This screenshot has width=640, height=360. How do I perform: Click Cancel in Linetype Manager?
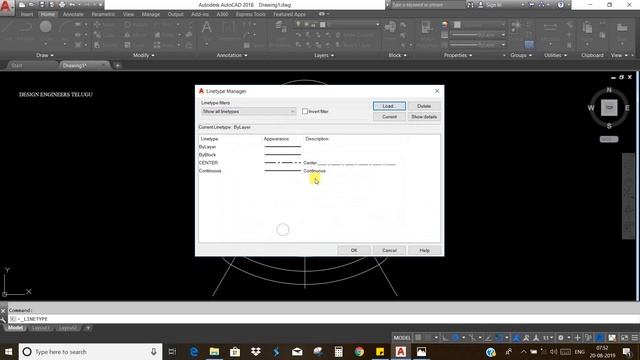pos(389,250)
